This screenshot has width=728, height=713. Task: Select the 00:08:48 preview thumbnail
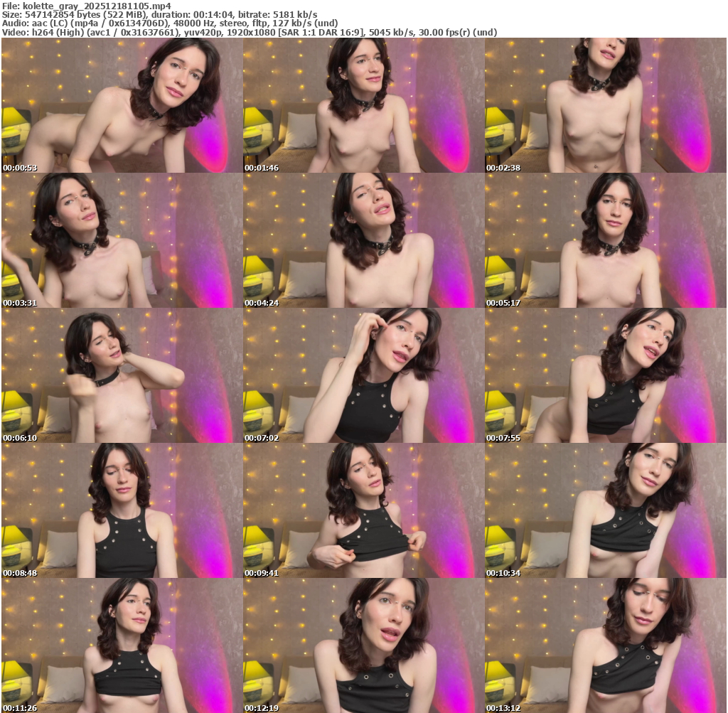122,510
